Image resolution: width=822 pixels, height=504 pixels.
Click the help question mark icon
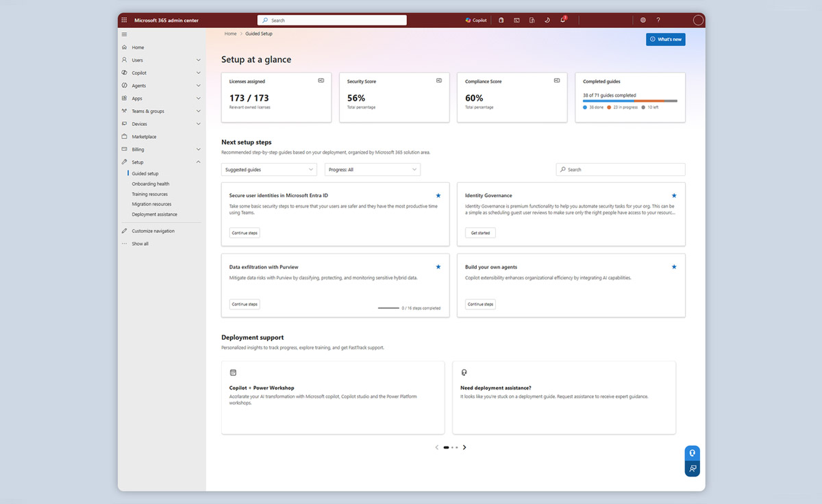658,21
